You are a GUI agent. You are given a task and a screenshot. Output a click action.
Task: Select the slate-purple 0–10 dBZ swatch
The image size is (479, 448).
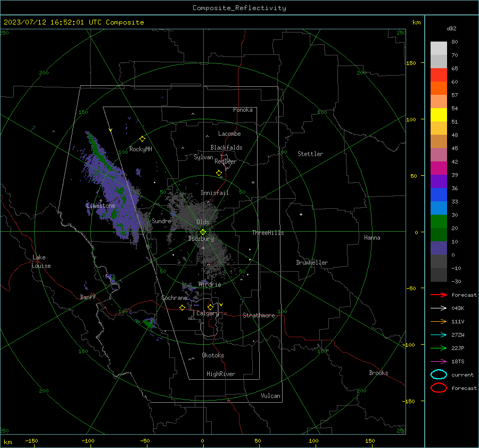(439, 248)
